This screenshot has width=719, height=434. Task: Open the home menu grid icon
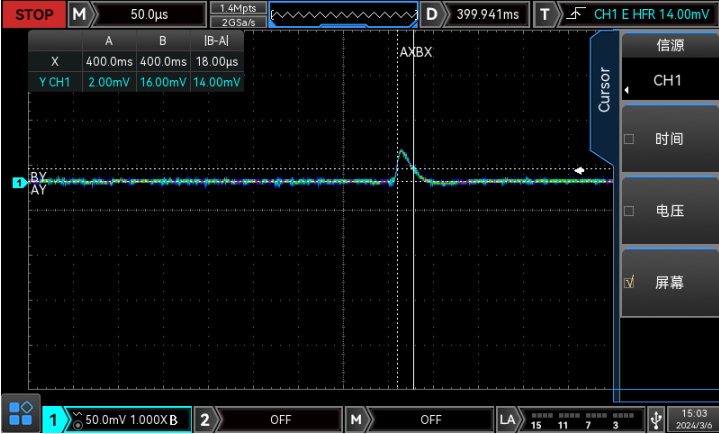point(21,416)
